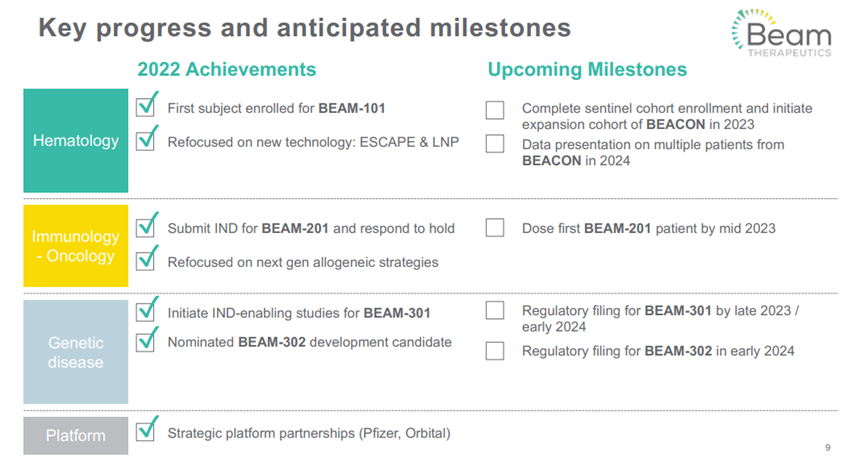The image size is (865, 466).
Task: Select the teal Hematology category block
Action: tap(76, 141)
